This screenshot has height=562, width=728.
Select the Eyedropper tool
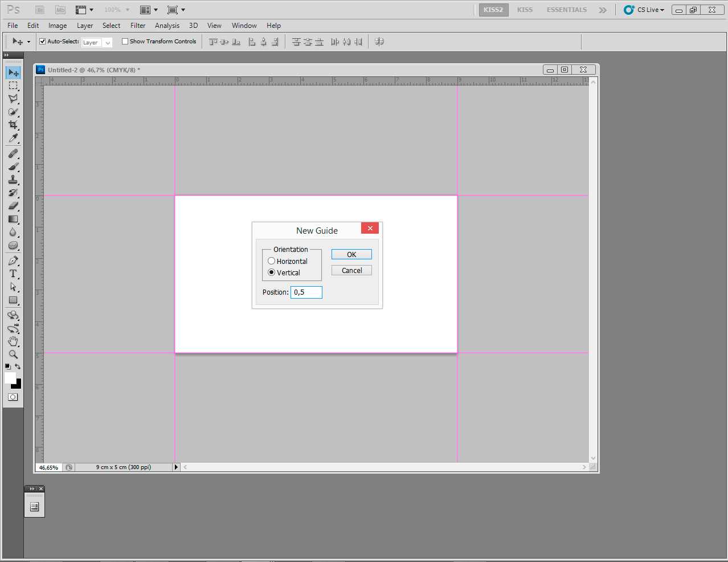[x=13, y=138]
